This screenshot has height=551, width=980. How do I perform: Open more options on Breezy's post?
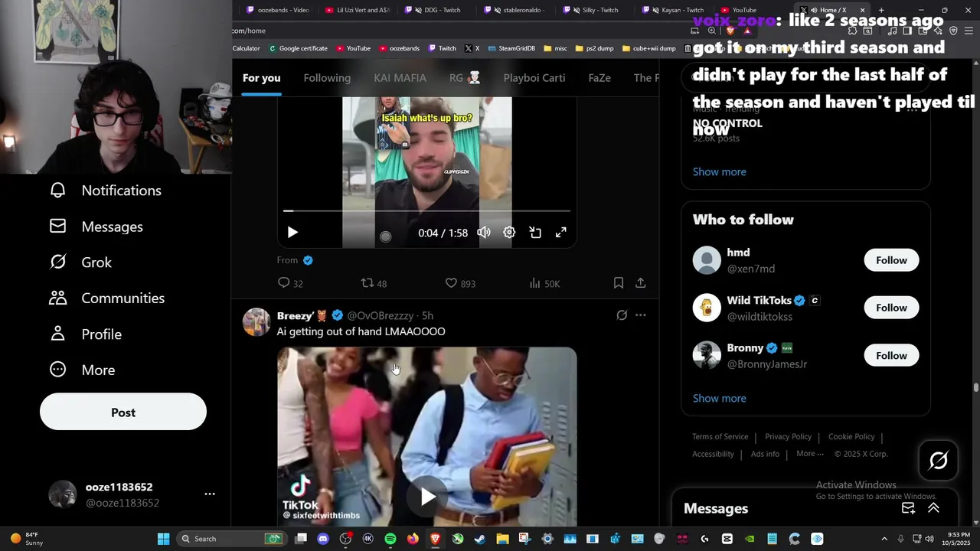point(641,315)
